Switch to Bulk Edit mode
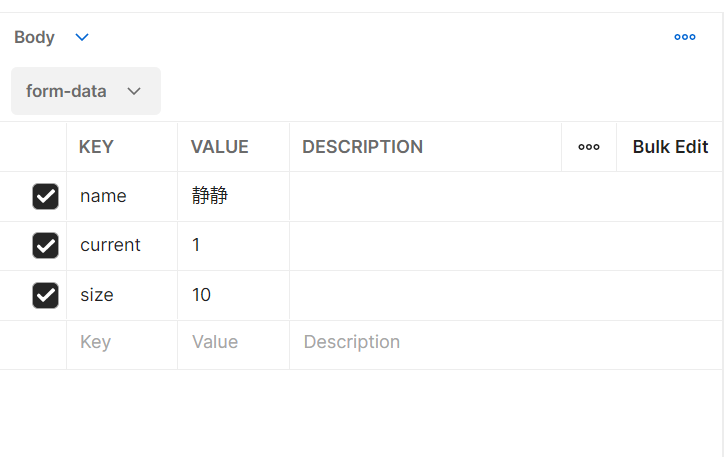The image size is (724, 457). (x=670, y=147)
